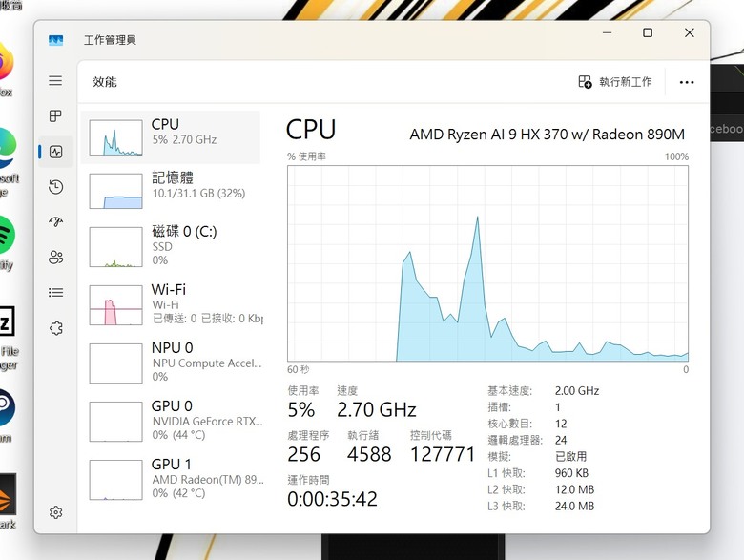This screenshot has height=560, width=744.
Task: Click the L3 cache 24.0 MB value
Action: coord(574,507)
